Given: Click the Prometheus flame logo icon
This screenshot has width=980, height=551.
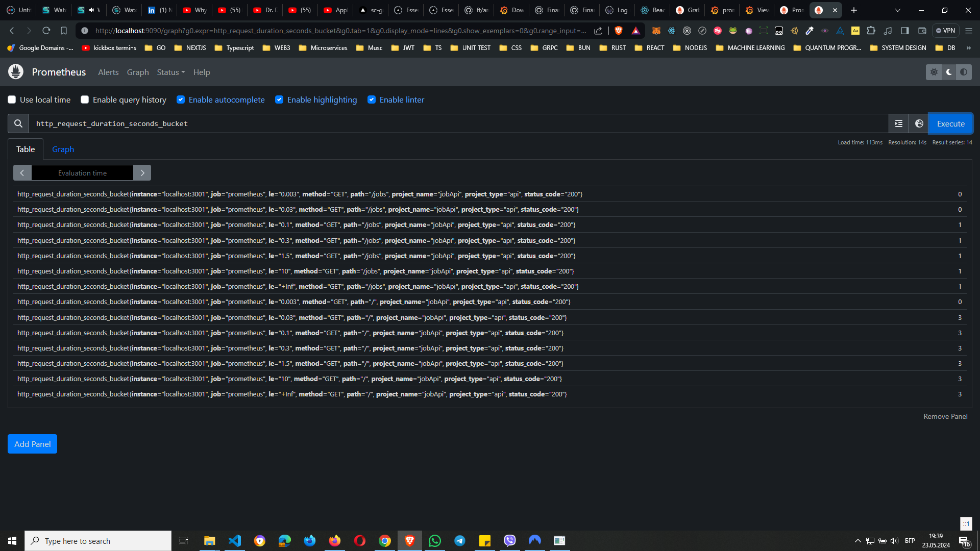Looking at the screenshot, I should [x=15, y=72].
